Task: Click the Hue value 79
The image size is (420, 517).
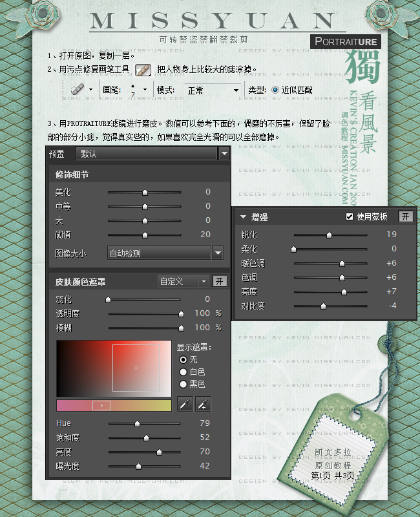Action: coord(205,423)
